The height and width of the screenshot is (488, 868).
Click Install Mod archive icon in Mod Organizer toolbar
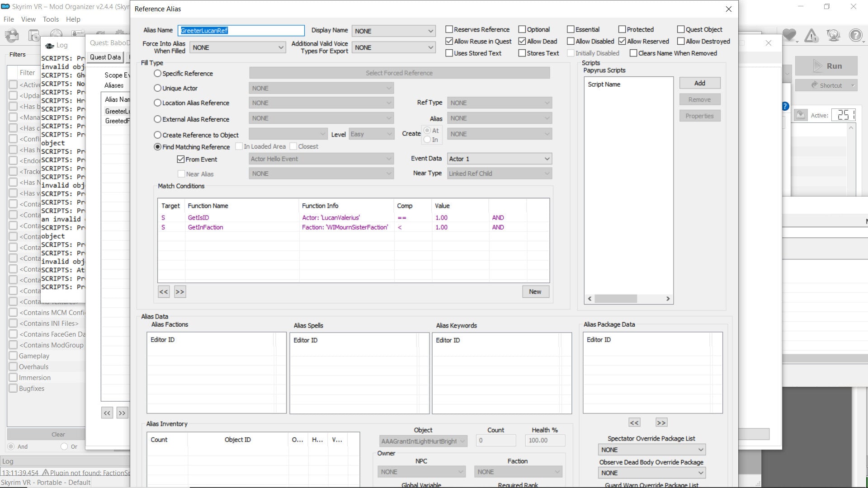point(34,35)
